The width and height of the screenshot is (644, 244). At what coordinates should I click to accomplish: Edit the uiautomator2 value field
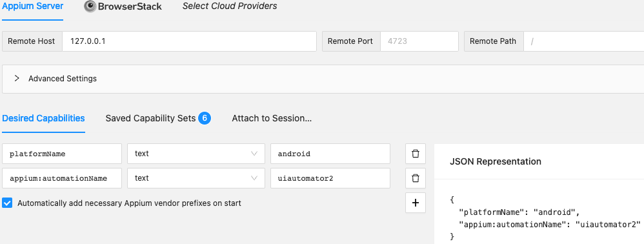coord(330,178)
